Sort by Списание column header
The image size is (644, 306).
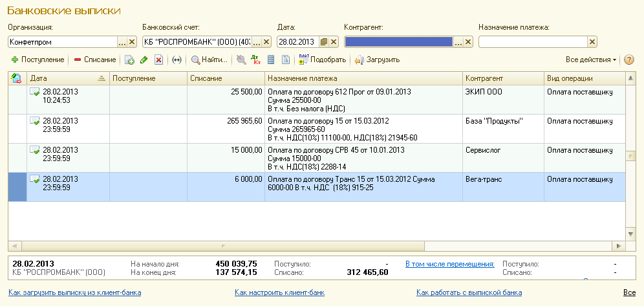point(226,78)
